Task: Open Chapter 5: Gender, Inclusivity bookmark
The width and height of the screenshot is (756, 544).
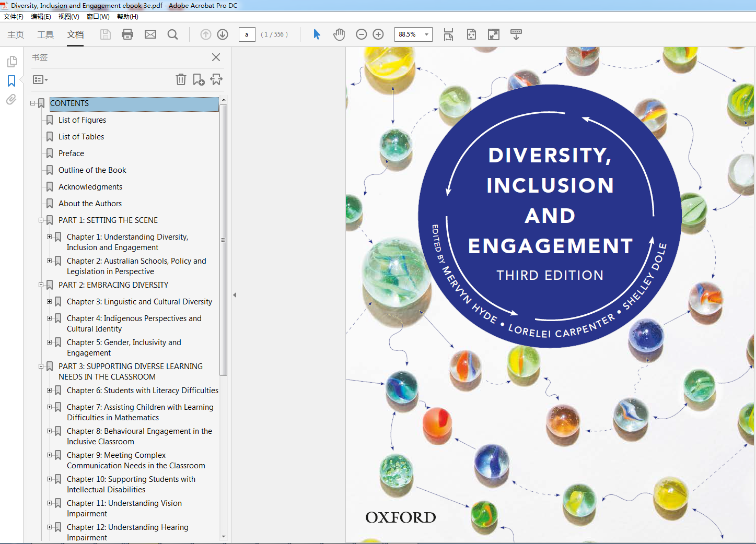Action: [x=124, y=348]
